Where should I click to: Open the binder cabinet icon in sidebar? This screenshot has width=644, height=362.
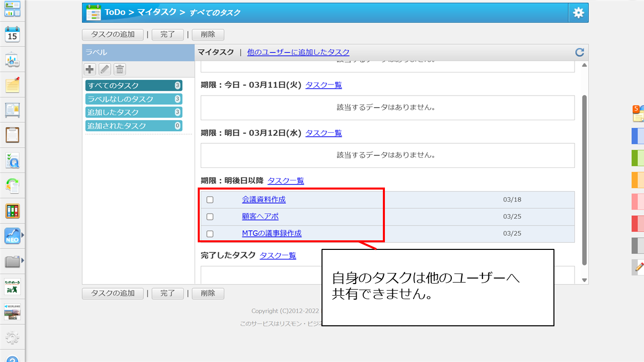click(x=13, y=211)
